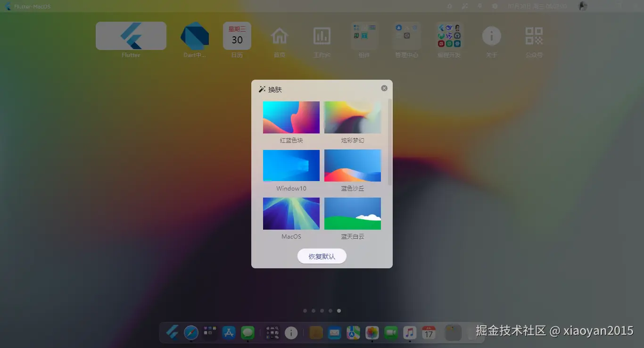The image size is (644, 348).
Task: Close the 换肤 dialog
Action: pyautogui.click(x=384, y=88)
